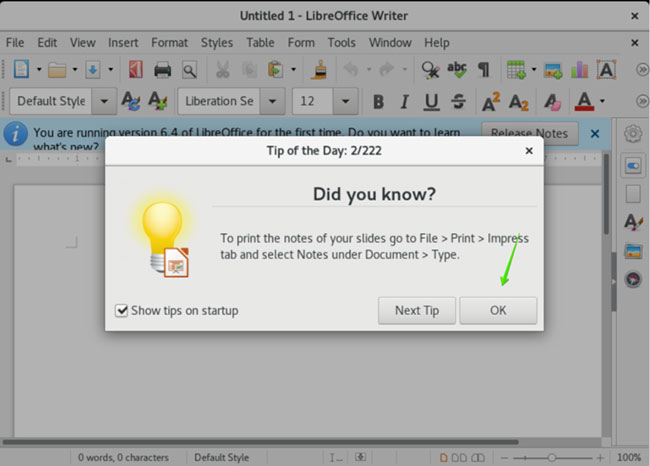Click the Save document icon
This screenshot has width=650, height=466.
click(93, 70)
